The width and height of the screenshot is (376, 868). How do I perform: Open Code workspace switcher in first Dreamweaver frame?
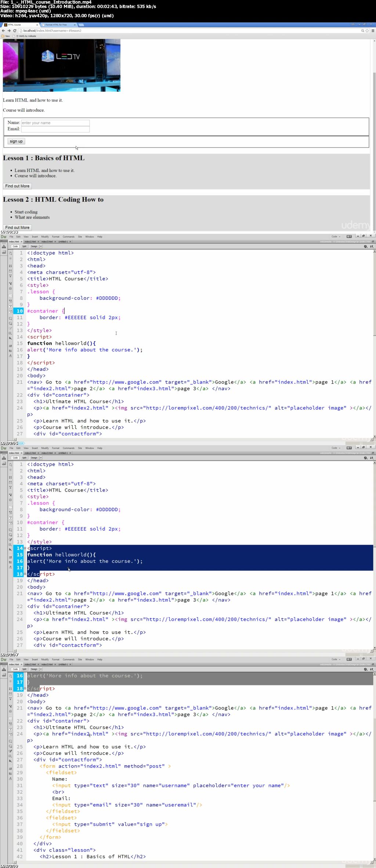point(336,237)
